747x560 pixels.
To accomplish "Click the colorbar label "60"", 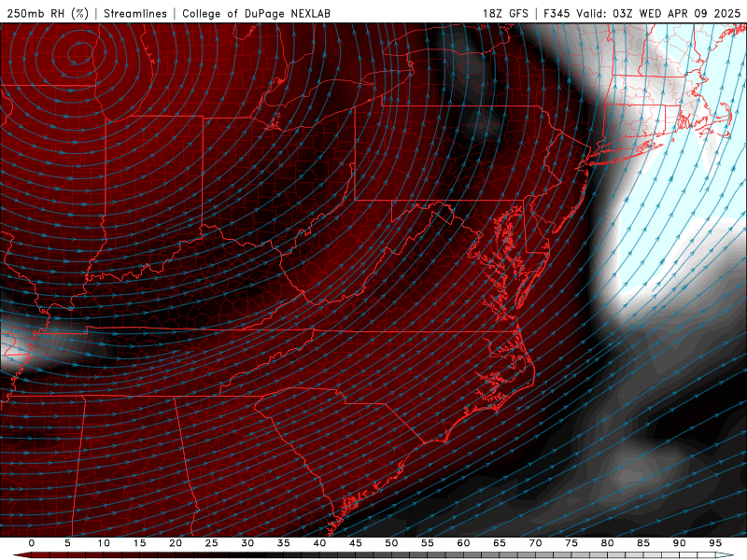I will 463,543.
